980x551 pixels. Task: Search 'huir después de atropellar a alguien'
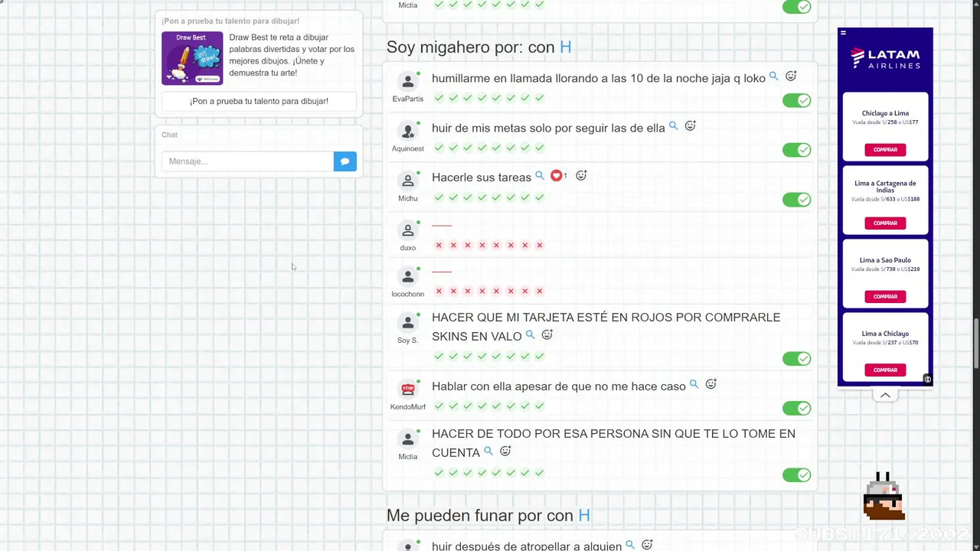pos(630,546)
